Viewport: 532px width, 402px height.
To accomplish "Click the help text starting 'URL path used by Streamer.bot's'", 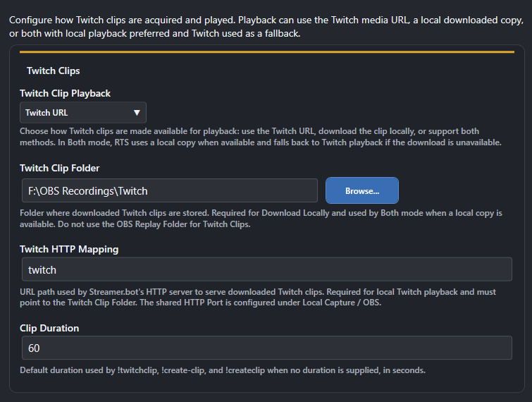I will 258,297.
